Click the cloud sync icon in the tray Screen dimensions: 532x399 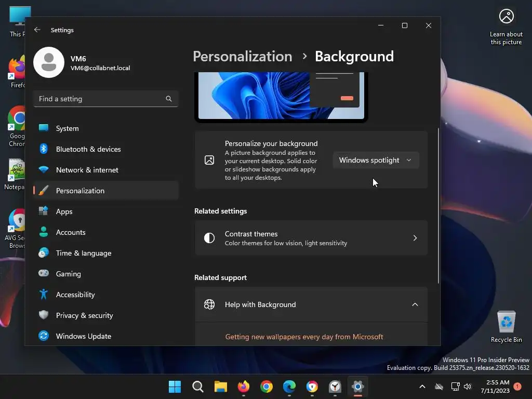pos(439,387)
